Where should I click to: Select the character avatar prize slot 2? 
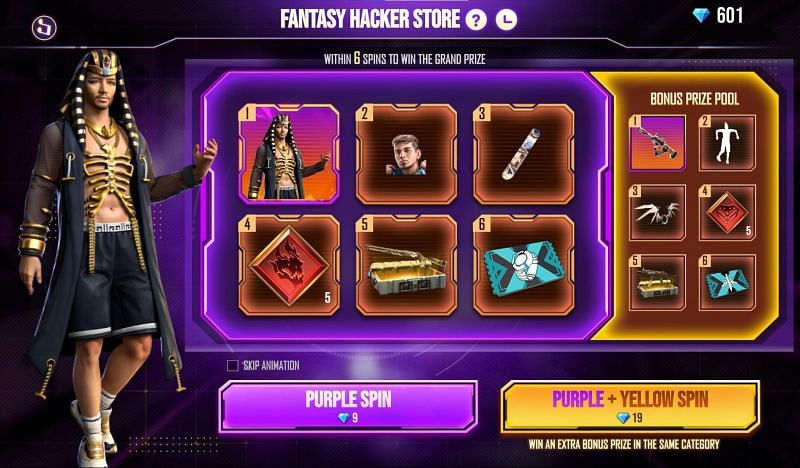pos(407,154)
